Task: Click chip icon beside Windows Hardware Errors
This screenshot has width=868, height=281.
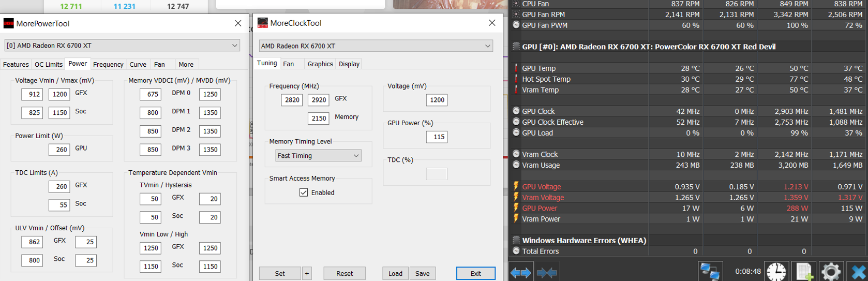Action: point(516,240)
